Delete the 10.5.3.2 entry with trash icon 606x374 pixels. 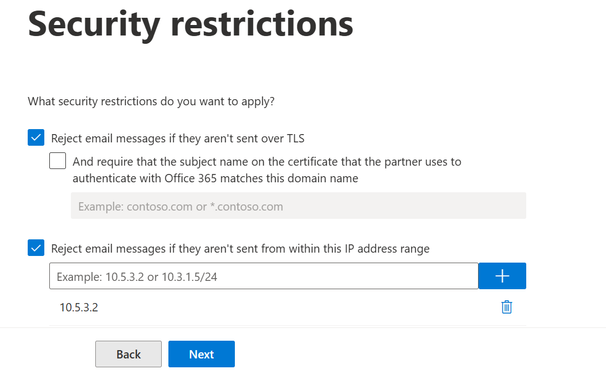tap(506, 307)
